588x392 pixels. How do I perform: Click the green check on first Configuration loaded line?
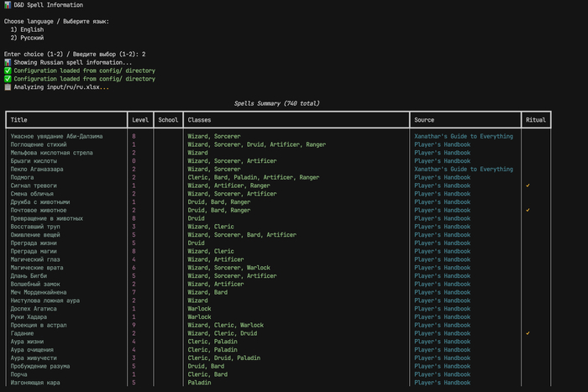pyautogui.click(x=8, y=71)
